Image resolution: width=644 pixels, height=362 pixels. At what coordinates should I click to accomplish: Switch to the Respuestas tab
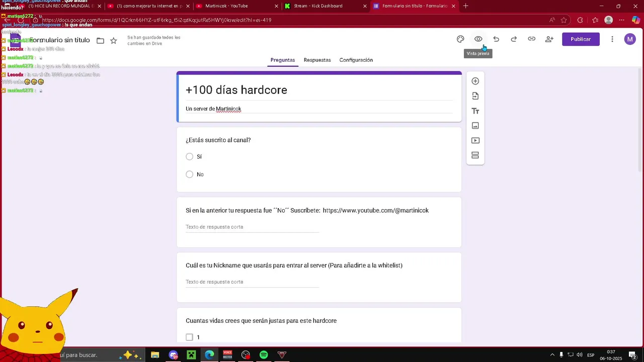[x=317, y=60]
